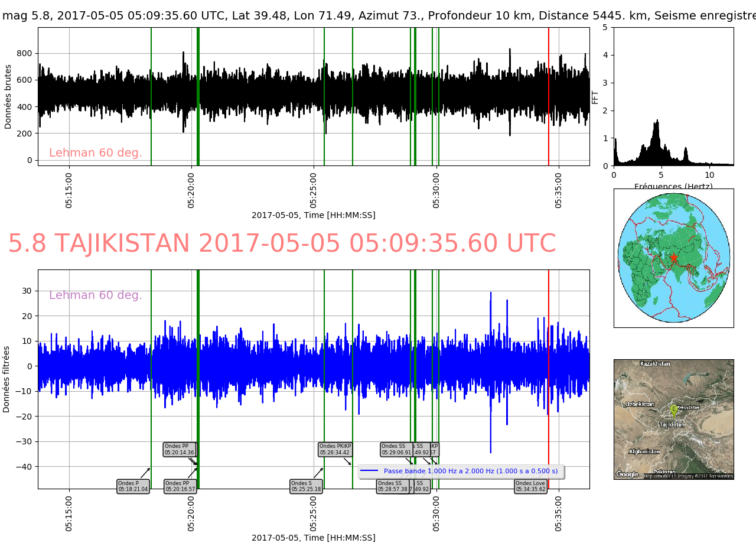Click purple Lehman 60 deg. text in filtered plot
The height and width of the screenshot is (543, 756).
coord(96,295)
